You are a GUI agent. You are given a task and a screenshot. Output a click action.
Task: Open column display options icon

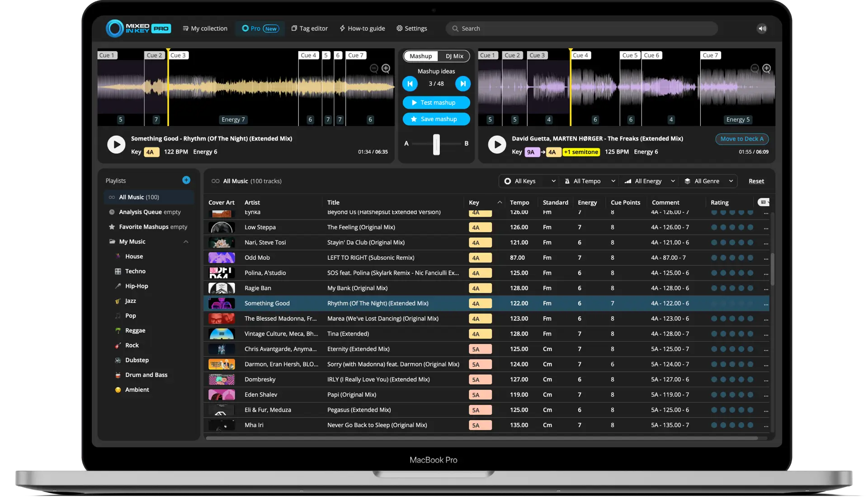click(x=763, y=202)
